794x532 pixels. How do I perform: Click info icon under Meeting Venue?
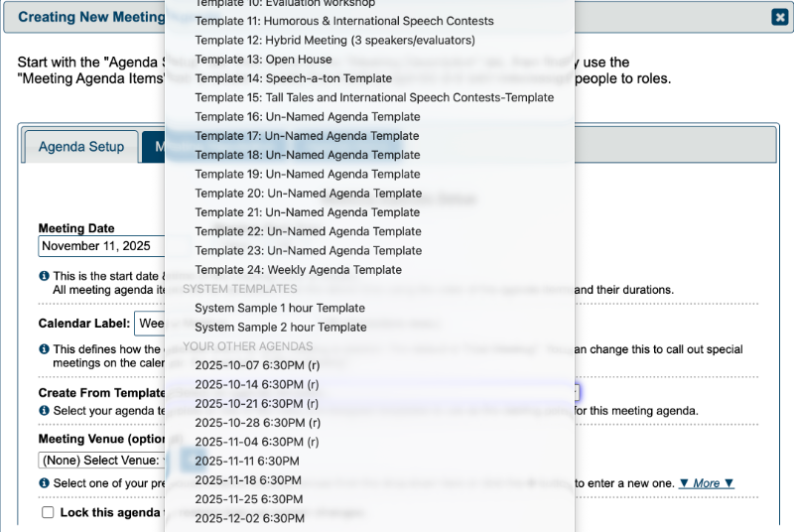pyautogui.click(x=45, y=483)
